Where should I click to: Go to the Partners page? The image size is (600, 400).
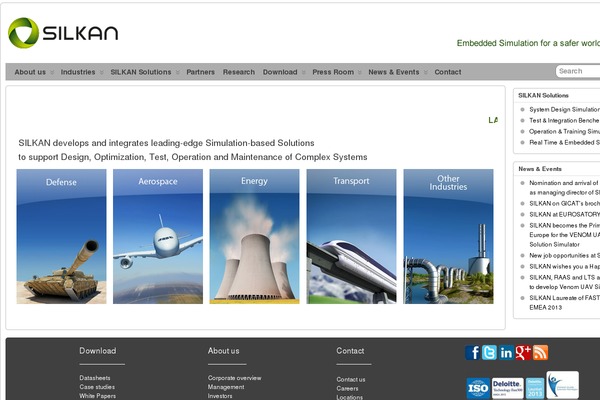click(x=201, y=72)
